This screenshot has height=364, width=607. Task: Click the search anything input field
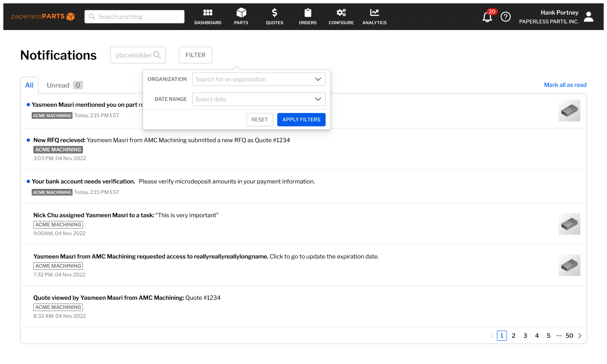[134, 16]
